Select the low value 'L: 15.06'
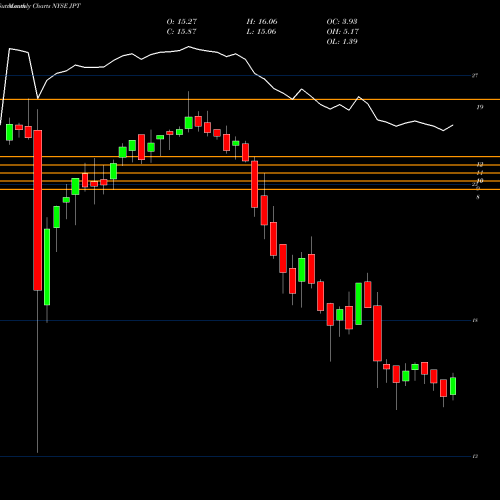This screenshot has height=500, width=500. coord(262,32)
